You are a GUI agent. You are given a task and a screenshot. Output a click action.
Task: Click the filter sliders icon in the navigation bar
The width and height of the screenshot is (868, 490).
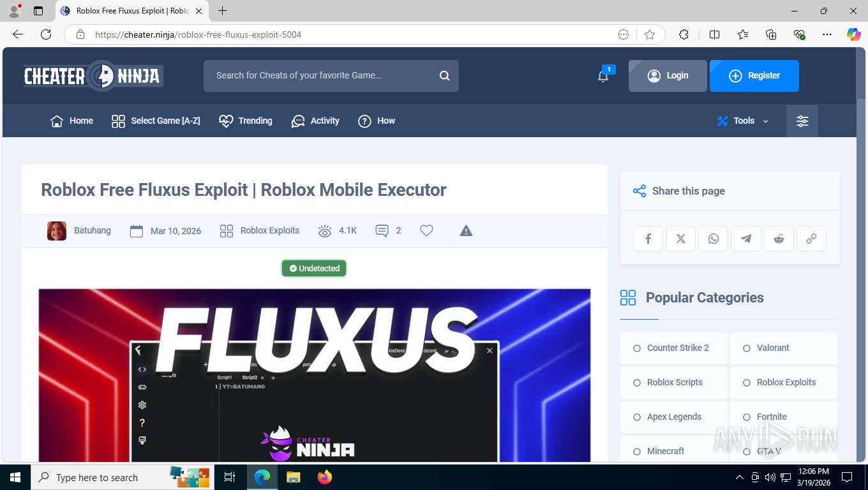click(802, 121)
